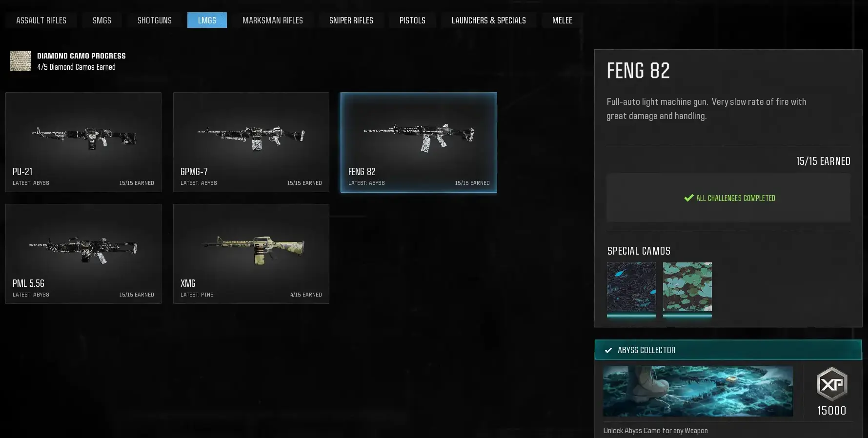Click the Abyss Collector header bar
The height and width of the screenshot is (438, 868).
click(728, 350)
